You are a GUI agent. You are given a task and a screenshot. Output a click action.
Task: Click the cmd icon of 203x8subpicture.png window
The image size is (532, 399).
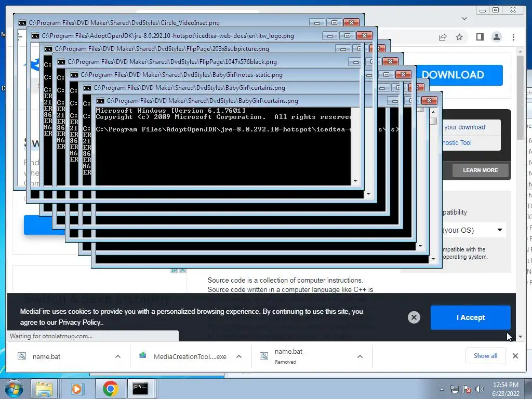click(48, 49)
